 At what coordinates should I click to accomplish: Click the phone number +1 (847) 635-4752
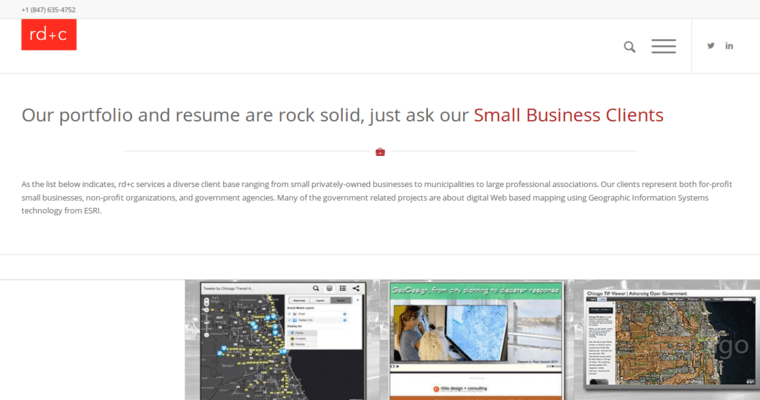point(48,9)
